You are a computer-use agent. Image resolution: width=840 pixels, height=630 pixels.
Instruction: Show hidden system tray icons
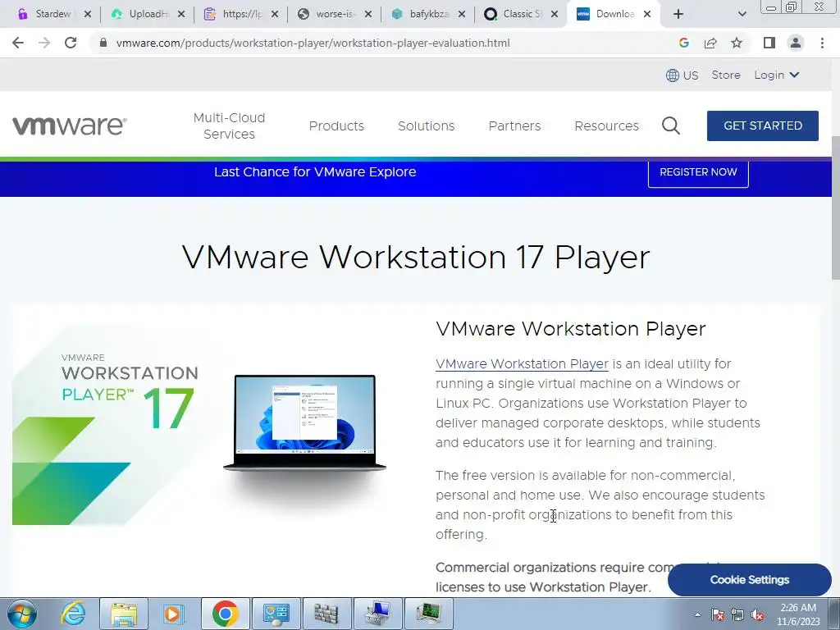point(697,614)
